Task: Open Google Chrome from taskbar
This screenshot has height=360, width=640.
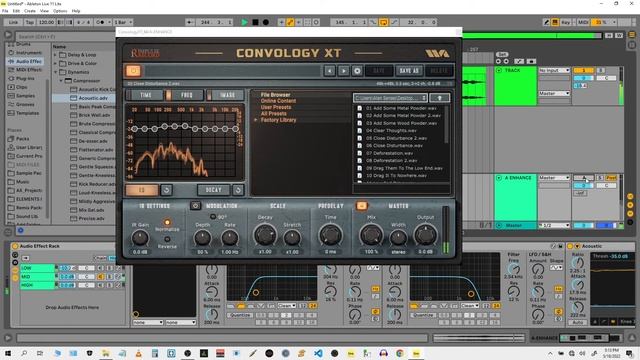Action: (400, 353)
